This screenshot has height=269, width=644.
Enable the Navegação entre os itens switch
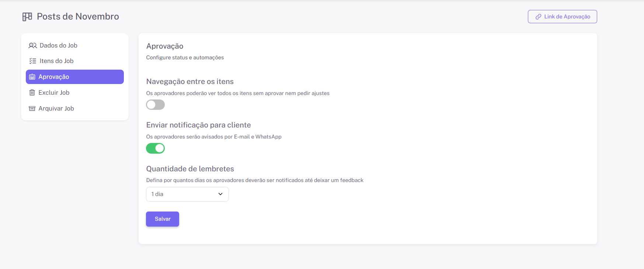155,105
